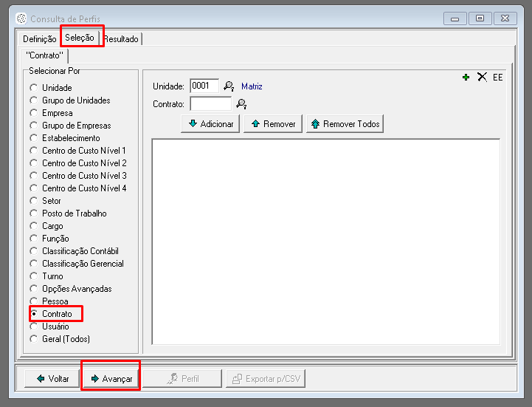Click Remover Todos button
This screenshot has width=532, height=407.
[x=345, y=124]
